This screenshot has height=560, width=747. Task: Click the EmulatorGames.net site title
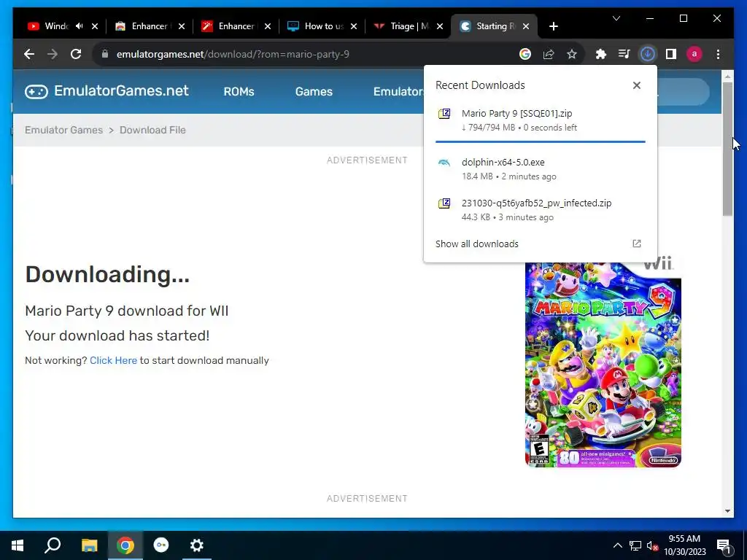click(121, 91)
